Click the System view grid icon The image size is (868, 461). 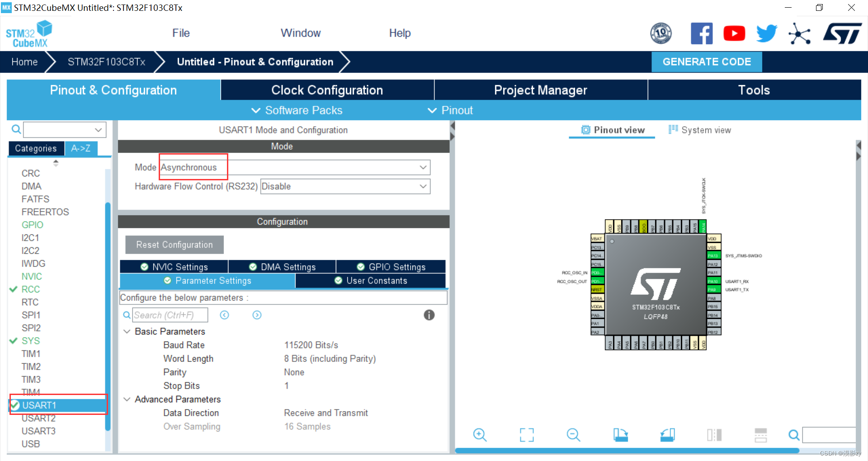click(673, 130)
